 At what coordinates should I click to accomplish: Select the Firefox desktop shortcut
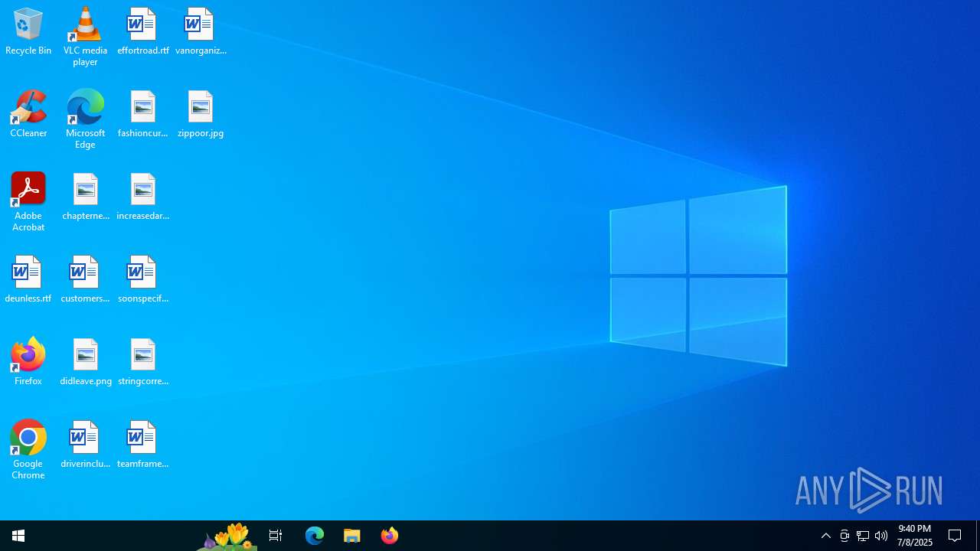point(28,363)
